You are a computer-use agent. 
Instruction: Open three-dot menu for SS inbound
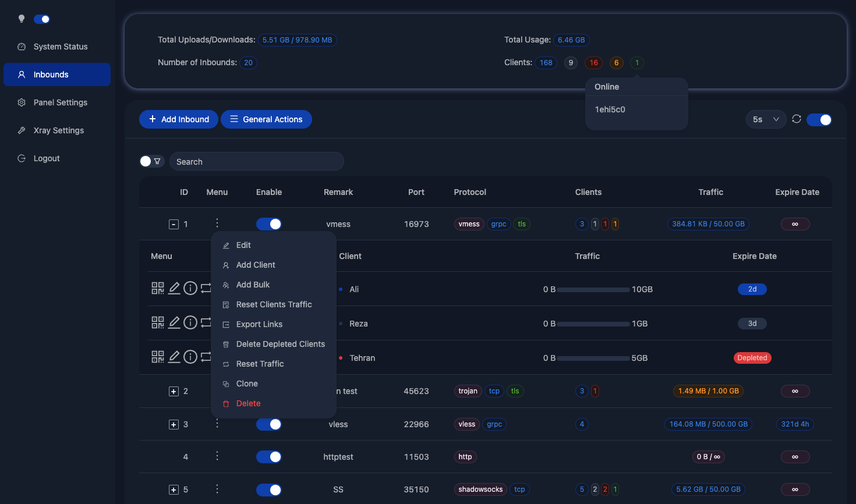click(217, 489)
